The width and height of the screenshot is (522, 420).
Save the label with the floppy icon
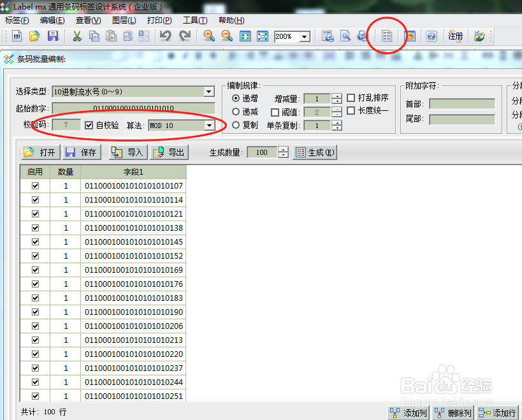(53, 36)
